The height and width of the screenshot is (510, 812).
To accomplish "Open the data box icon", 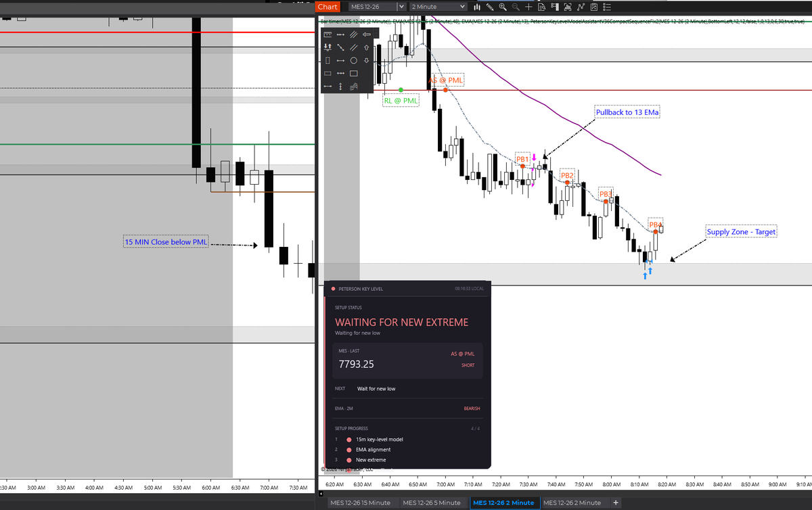I will point(541,7).
